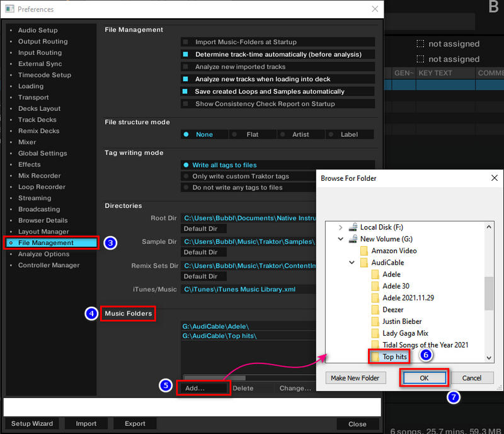This screenshot has height=434, width=504.
Task: Click folder tree scroll-up arrow
Action: 489,227
